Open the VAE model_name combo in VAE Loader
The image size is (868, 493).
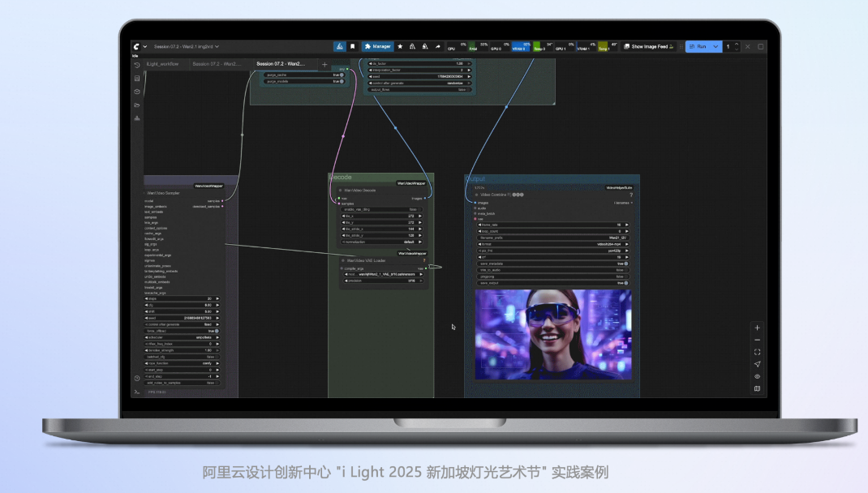383,274
